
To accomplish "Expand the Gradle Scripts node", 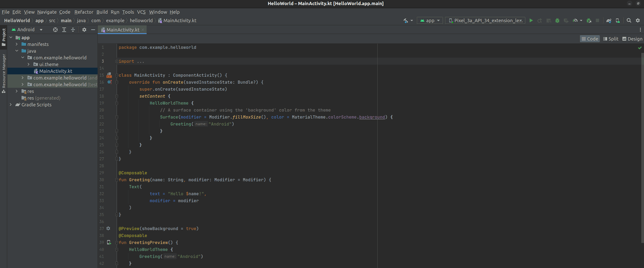I will click(11, 105).
